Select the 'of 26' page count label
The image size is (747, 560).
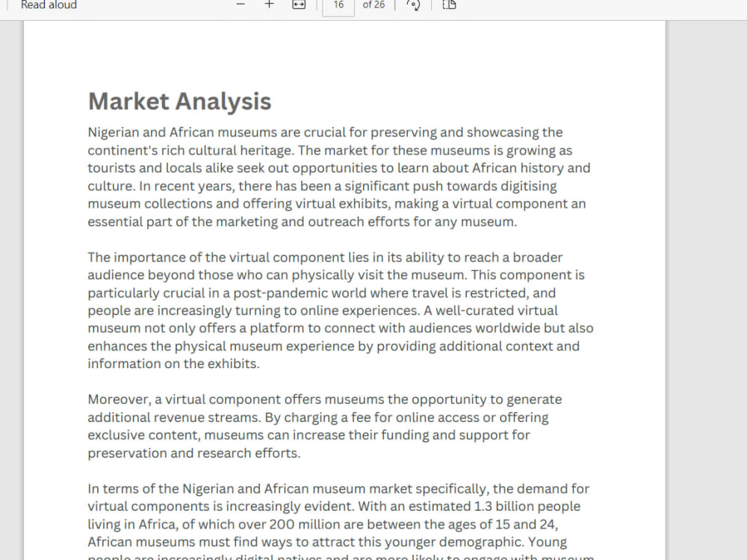[x=374, y=5]
